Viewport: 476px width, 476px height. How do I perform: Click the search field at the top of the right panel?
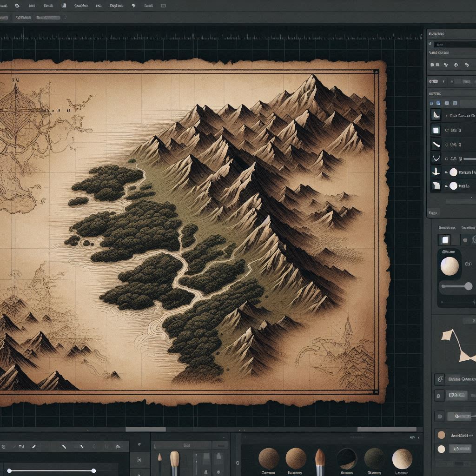[x=455, y=44]
